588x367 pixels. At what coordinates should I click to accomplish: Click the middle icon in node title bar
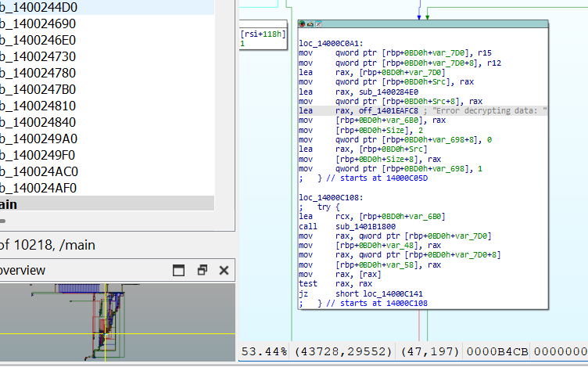(310, 25)
